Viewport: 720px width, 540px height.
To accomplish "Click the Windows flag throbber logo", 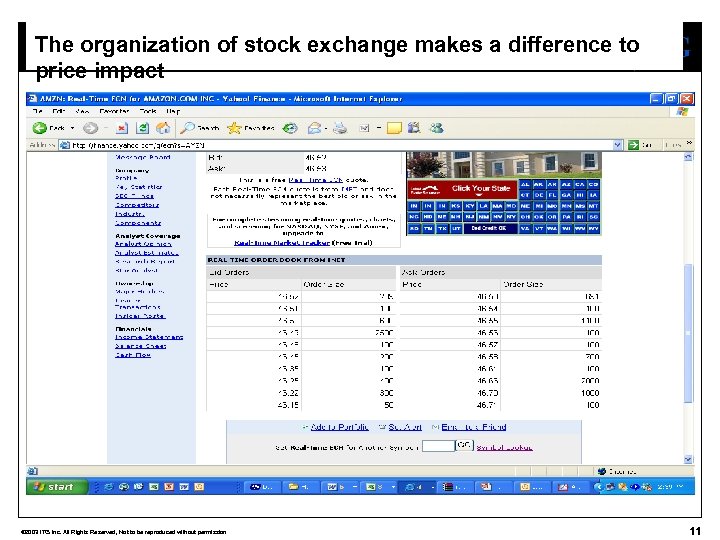I will tap(682, 111).
